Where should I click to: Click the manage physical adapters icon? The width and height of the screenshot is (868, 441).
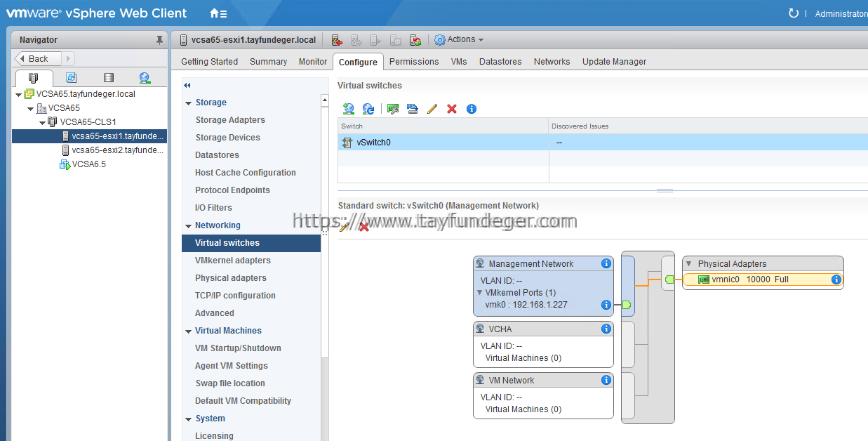[393, 109]
